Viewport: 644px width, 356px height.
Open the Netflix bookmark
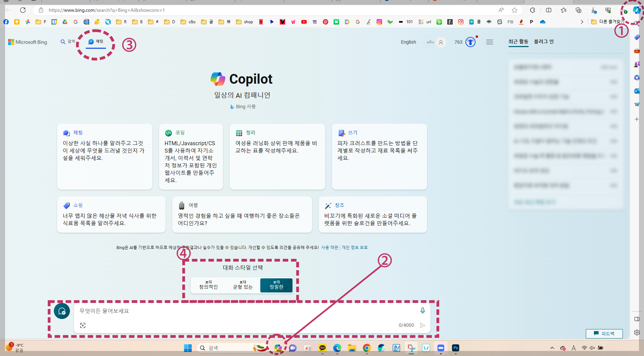point(261,22)
